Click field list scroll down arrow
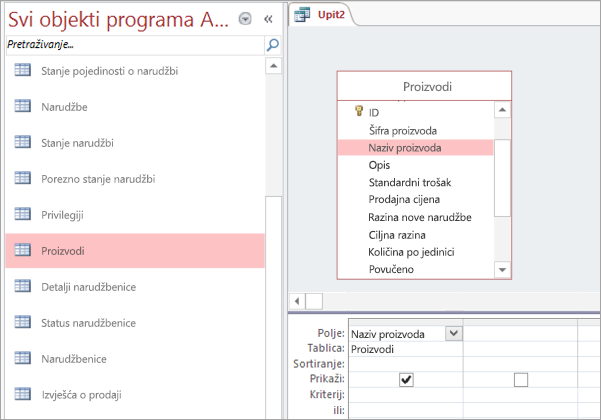This screenshot has height=420, width=601. pyautogui.click(x=502, y=269)
